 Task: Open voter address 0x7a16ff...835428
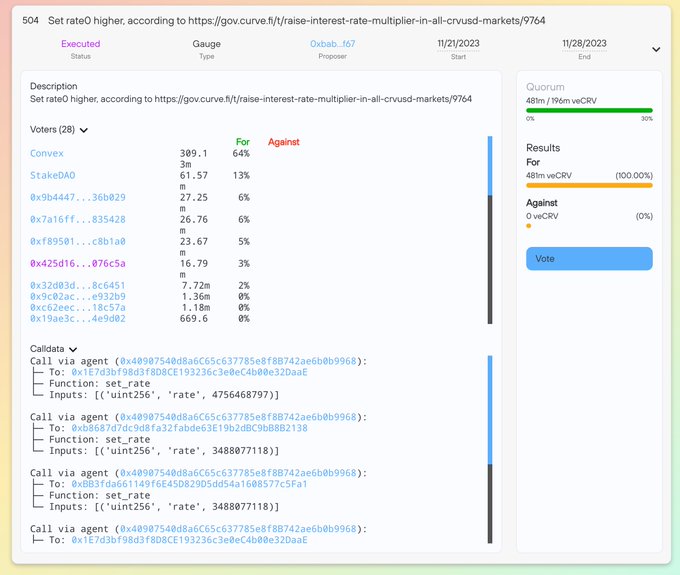pyautogui.click(x=78, y=220)
